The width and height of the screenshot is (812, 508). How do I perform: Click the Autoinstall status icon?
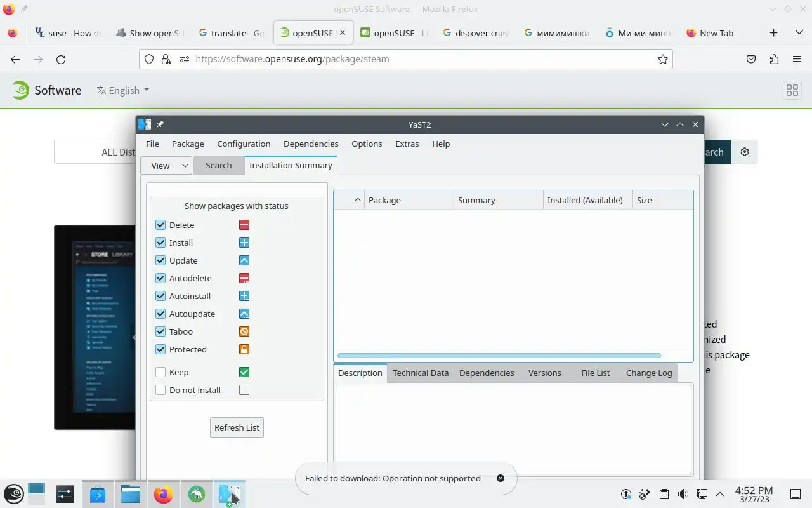tap(244, 296)
